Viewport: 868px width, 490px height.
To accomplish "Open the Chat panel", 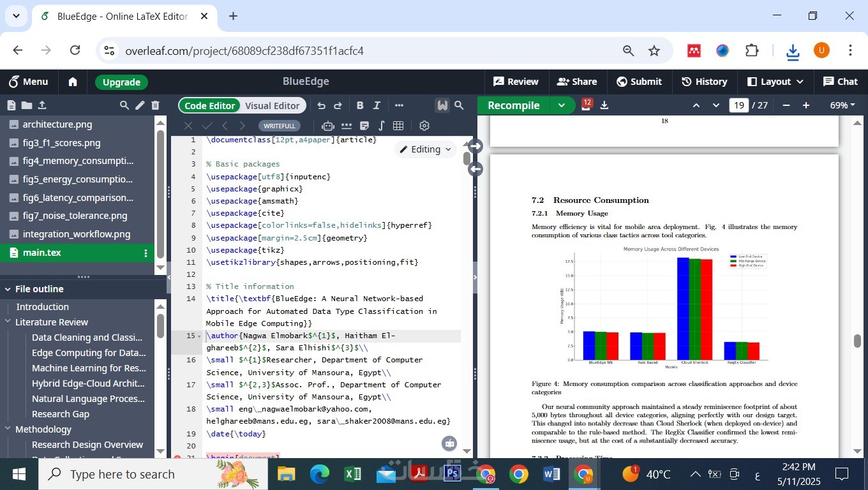I will [x=840, y=82].
